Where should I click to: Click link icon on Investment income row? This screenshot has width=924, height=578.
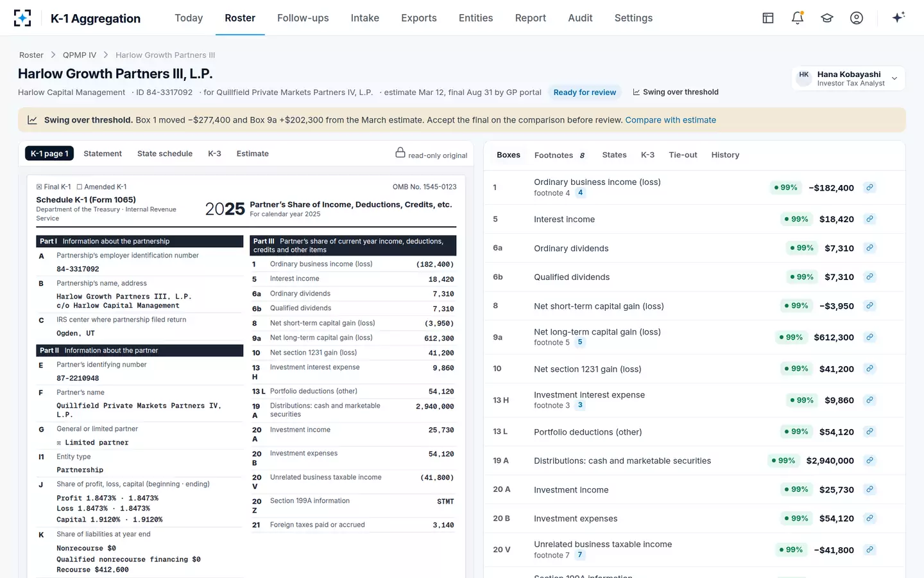coord(869,489)
